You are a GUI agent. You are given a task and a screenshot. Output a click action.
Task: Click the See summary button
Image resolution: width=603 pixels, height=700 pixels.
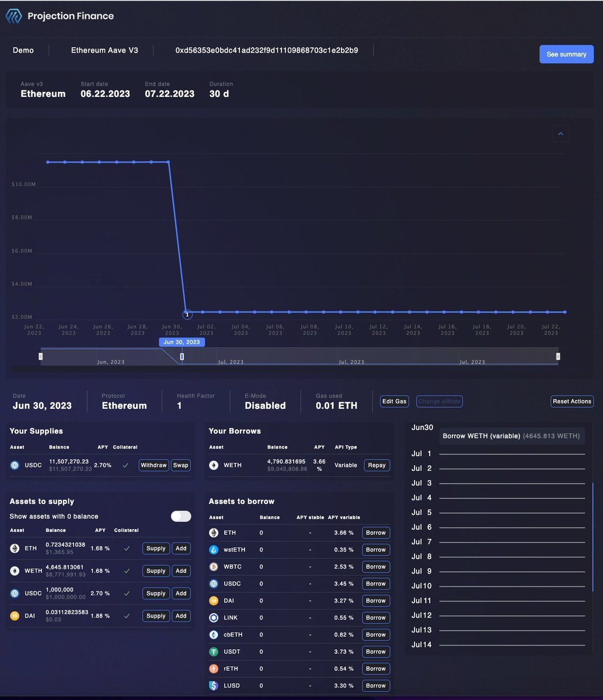click(x=566, y=54)
